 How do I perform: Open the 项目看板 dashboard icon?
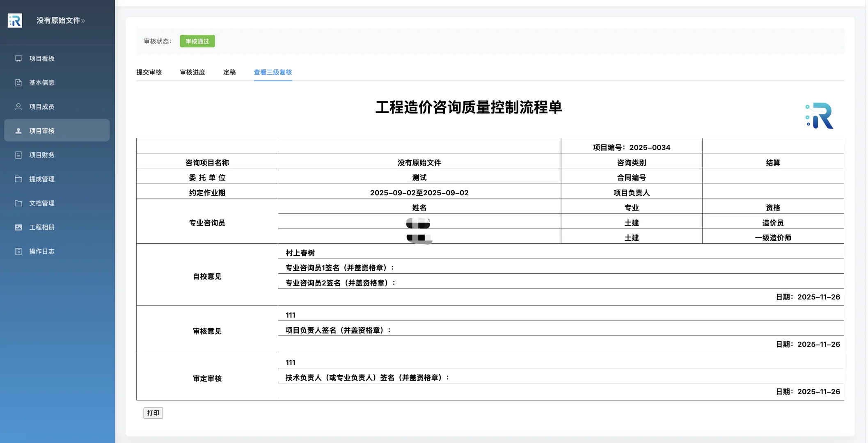pyautogui.click(x=18, y=58)
